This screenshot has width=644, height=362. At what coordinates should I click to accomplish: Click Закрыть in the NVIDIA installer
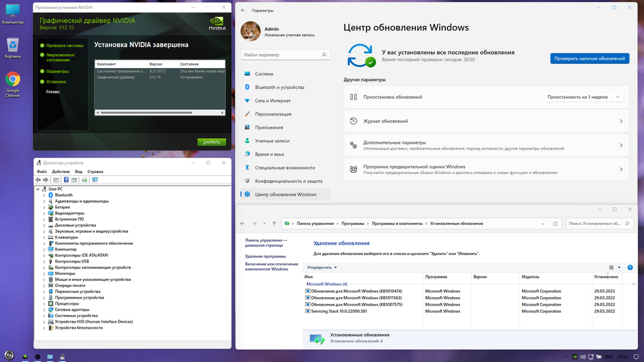click(x=212, y=142)
